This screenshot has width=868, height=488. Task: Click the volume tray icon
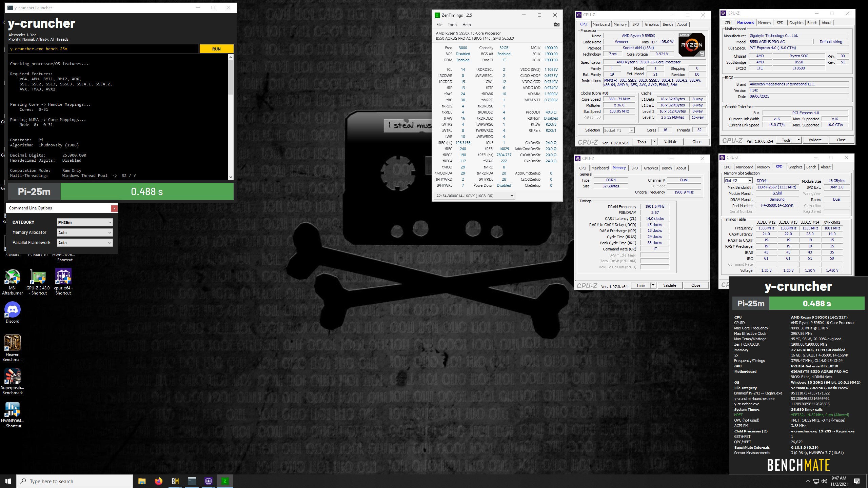[824, 481]
